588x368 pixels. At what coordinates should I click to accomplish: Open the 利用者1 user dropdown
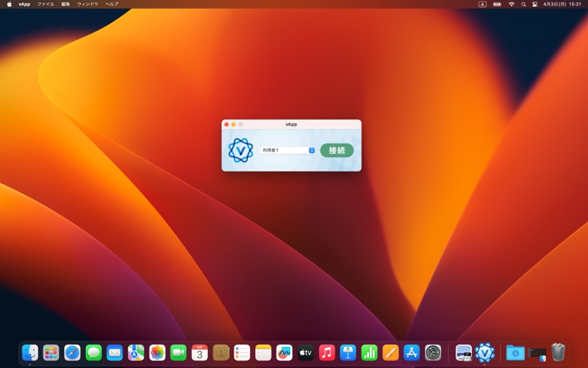tap(287, 150)
